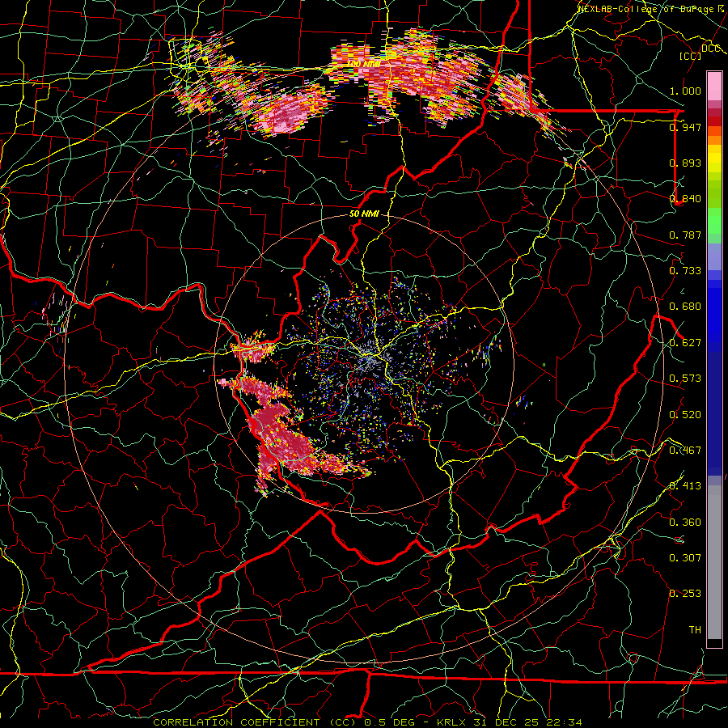Image resolution: width=728 pixels, height=728 pixels.
Task: Click the 0.573 legend value
Action: [x=685, y=379]
